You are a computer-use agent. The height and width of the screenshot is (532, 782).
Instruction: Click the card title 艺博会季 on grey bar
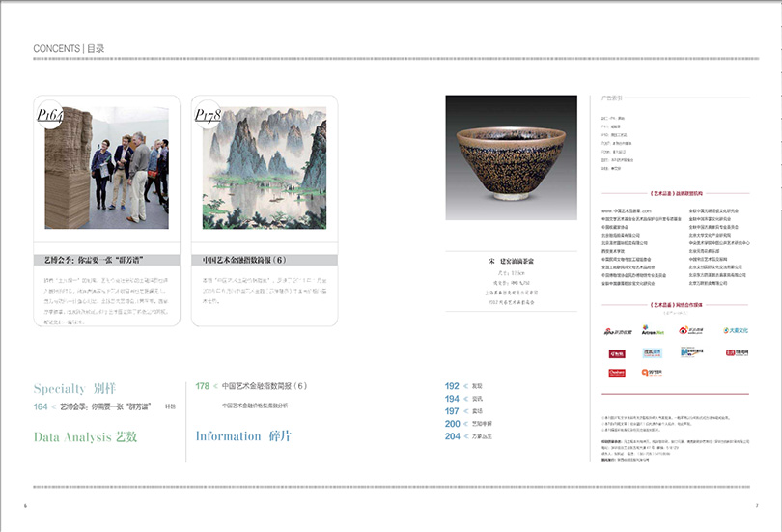tap(94, 260)
